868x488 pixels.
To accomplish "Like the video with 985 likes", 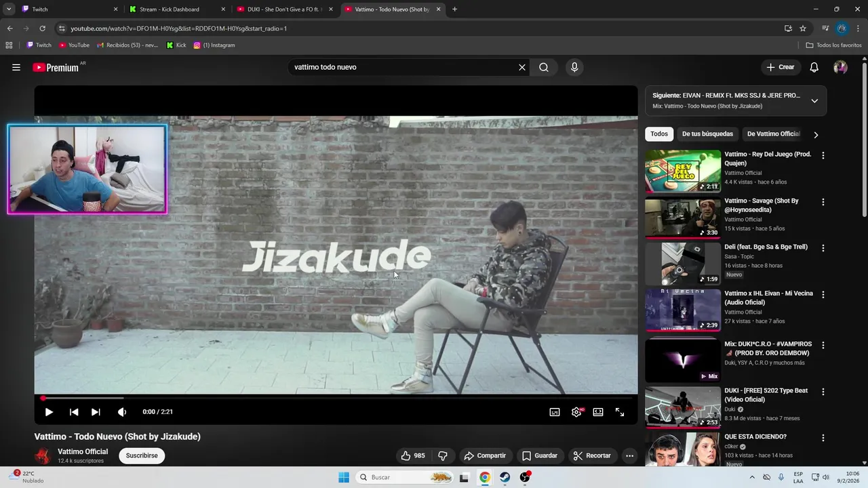I will tap(412, 455).
